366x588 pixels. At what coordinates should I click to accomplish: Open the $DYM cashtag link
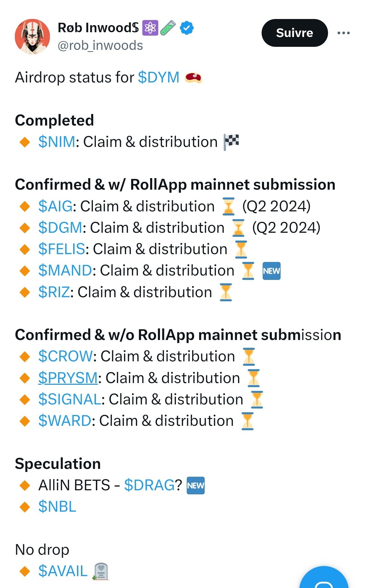click(x=159, y=77)
